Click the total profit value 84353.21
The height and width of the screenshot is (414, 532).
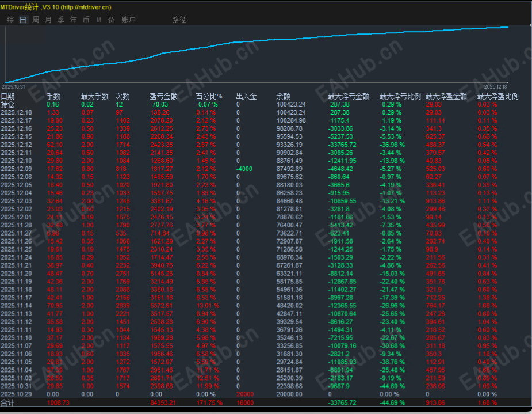pos(163,403)
